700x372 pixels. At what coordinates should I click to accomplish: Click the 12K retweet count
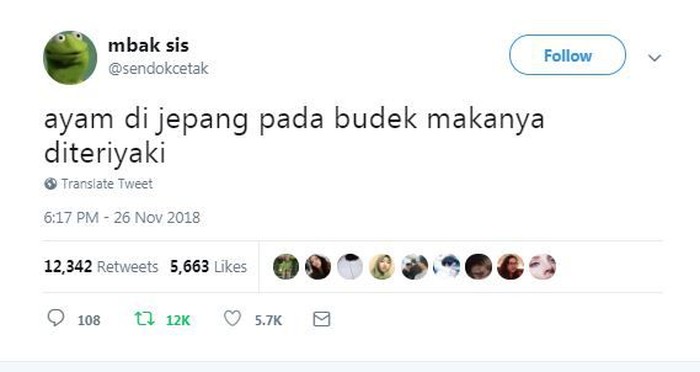point(178,320)
